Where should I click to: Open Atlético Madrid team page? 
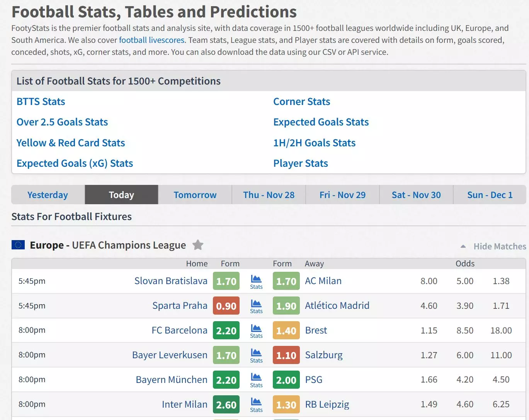tap(337, 306)
